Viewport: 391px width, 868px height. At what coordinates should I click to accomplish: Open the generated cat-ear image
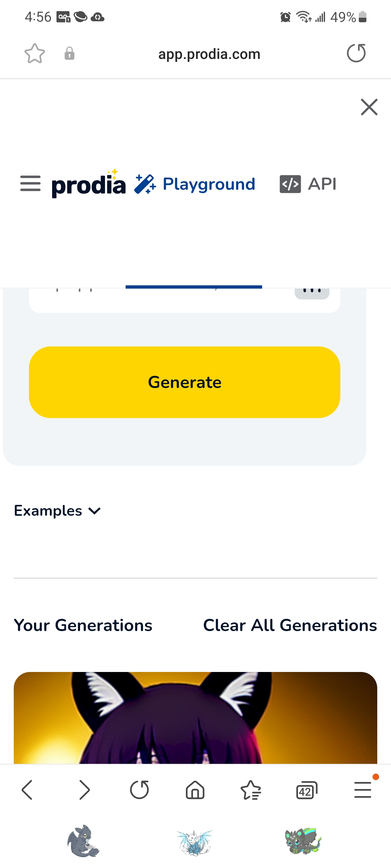pyautogui.click(x=195, y=718)
